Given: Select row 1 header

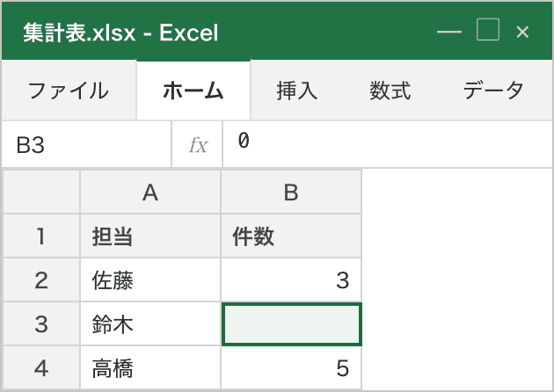Looking at the screenshot, I should tap(41, 236).
